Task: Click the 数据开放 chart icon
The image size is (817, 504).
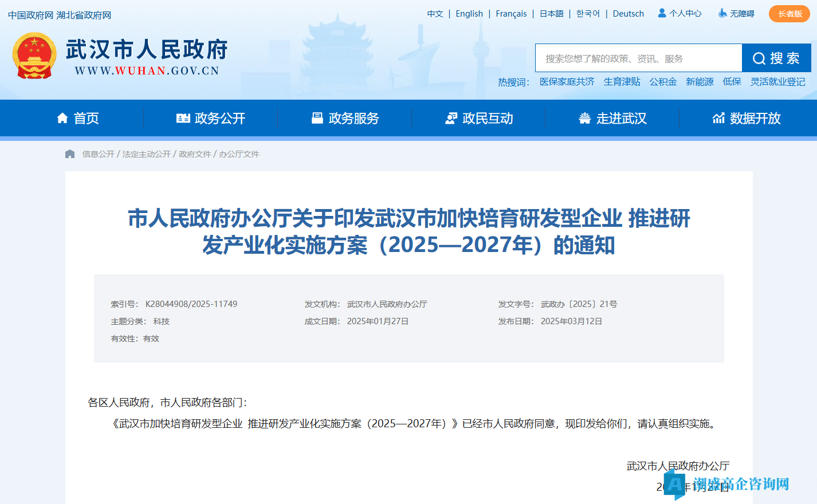Action: coord(718,118)
